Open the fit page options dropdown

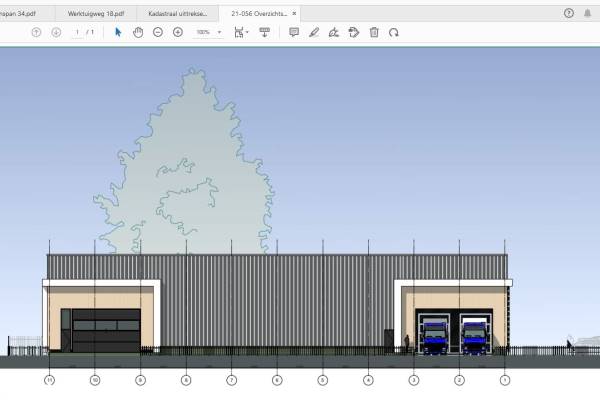coord(241,33)
